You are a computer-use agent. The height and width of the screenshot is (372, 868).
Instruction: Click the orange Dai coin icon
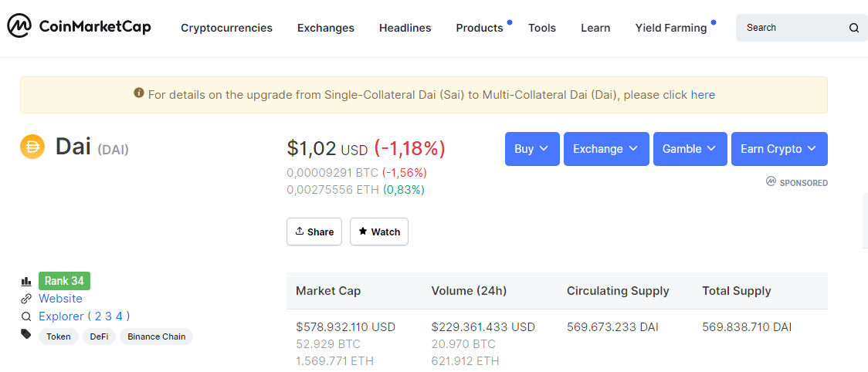pyautogui.click(x=32, y=147)
